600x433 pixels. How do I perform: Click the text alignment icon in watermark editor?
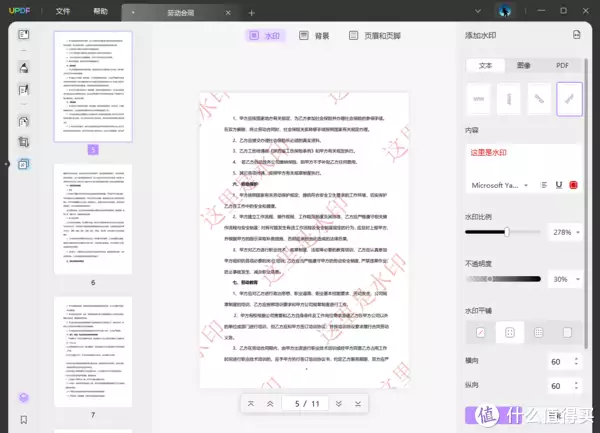[x=544, y=185]
